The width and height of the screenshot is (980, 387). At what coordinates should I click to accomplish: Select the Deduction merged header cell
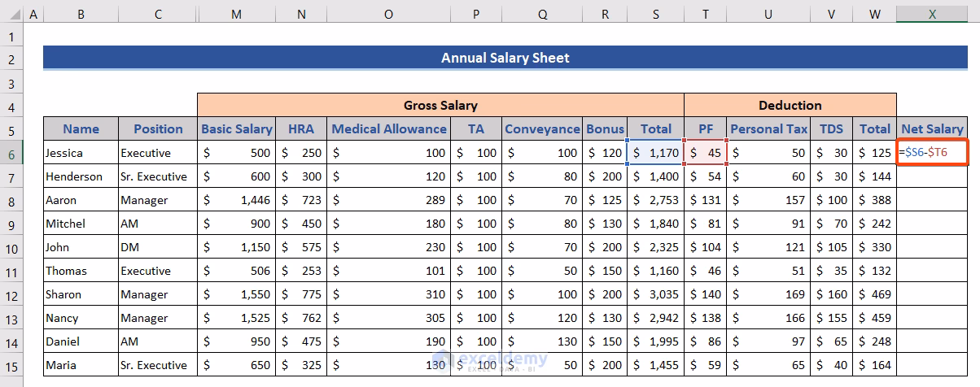pos(790,105)
